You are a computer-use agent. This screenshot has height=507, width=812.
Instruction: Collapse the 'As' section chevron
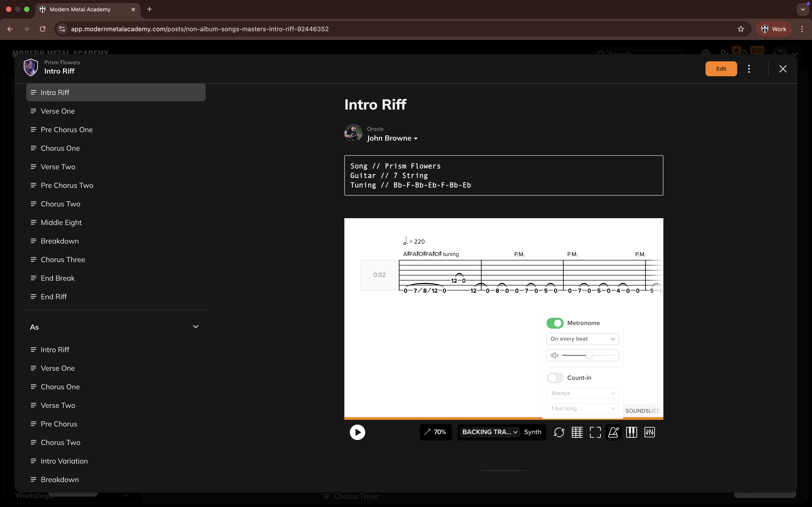196,327
